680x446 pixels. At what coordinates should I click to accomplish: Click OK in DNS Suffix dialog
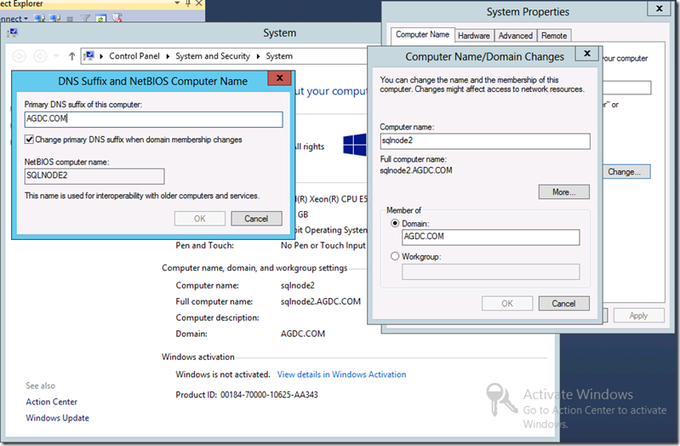(x=200, y=219)
